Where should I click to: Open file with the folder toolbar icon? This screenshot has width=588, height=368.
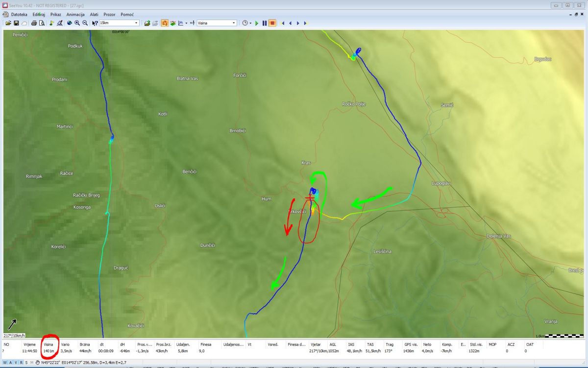[x=8, y=23]
